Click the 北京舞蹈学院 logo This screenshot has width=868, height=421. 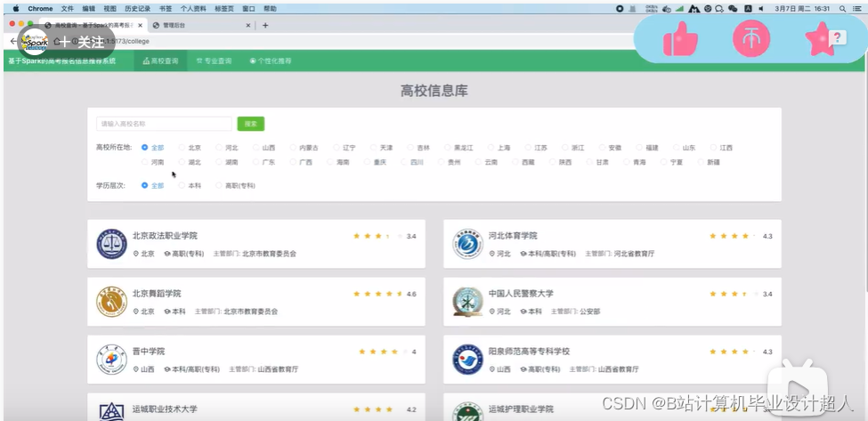coord(112,302)
